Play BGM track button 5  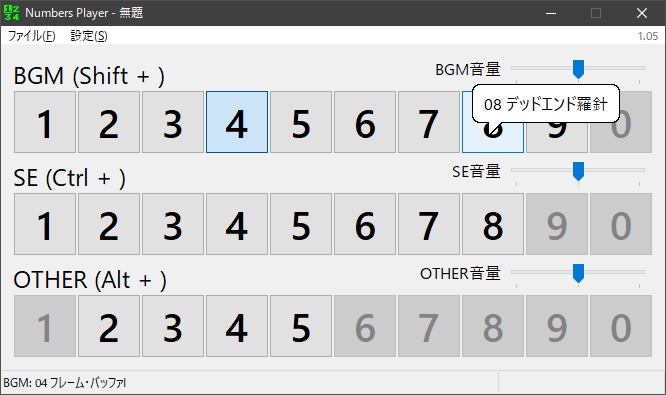(301, 122)
